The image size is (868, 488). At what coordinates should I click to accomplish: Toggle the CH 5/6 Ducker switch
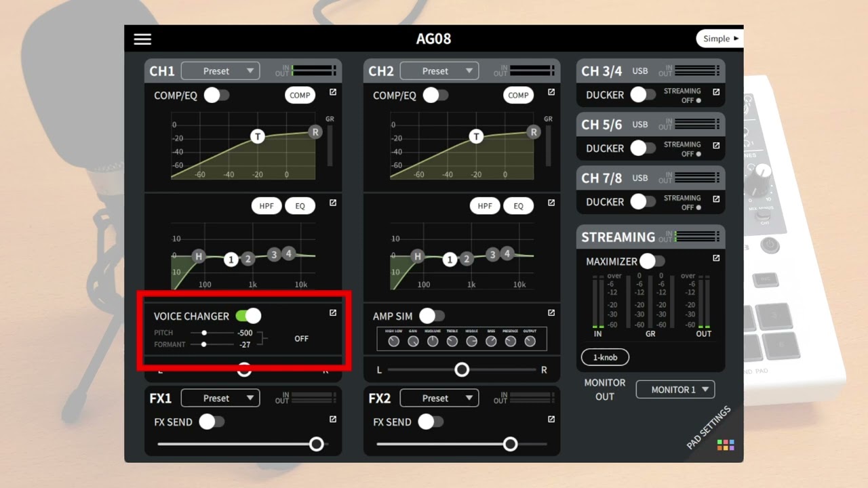(643, 148)
